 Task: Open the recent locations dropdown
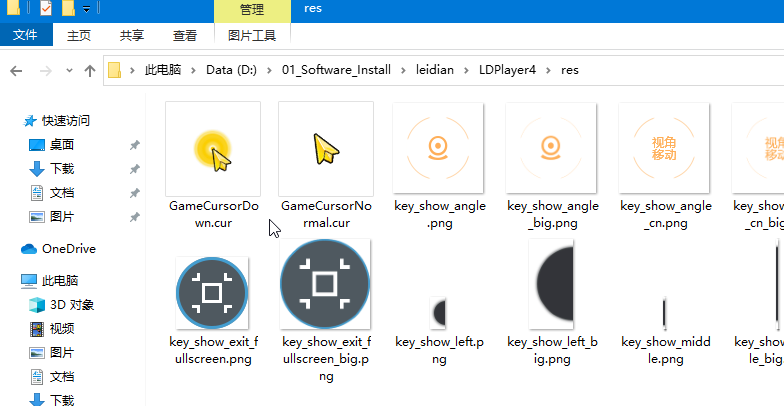[x=69, y=71]
